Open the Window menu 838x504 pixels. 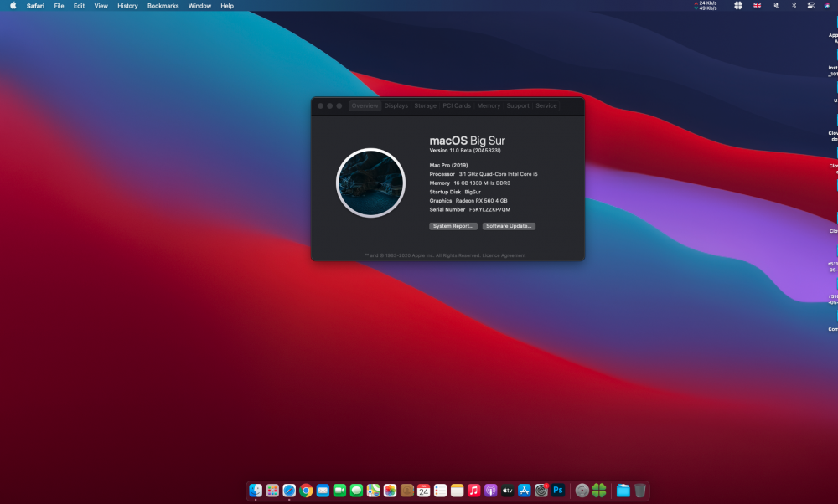click(199, 5)
